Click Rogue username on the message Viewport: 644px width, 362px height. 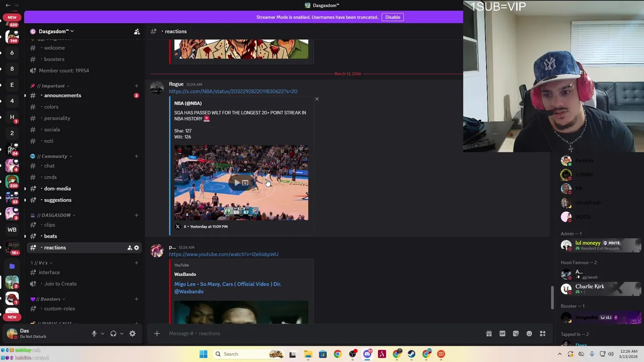[x=176, y=84]
